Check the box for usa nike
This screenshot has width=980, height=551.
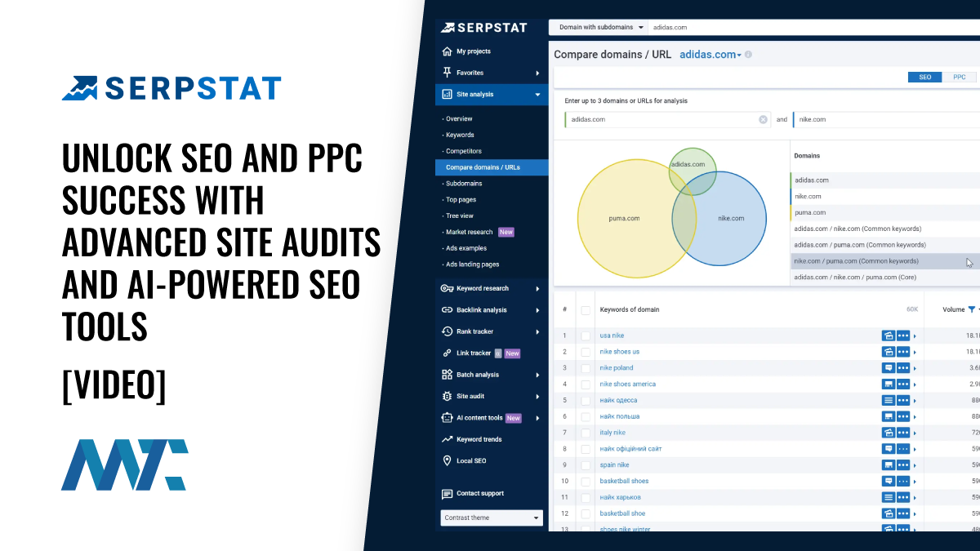coord(585,335)
